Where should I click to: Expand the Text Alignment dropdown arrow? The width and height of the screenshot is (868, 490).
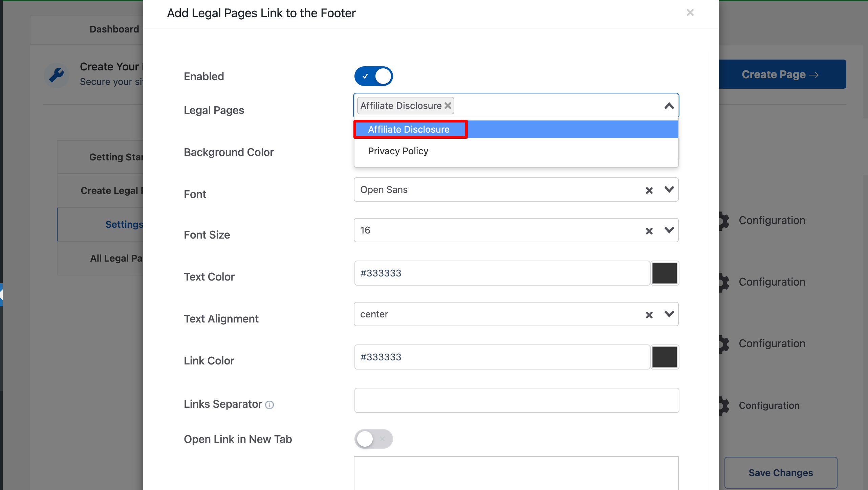coord(669,314)
